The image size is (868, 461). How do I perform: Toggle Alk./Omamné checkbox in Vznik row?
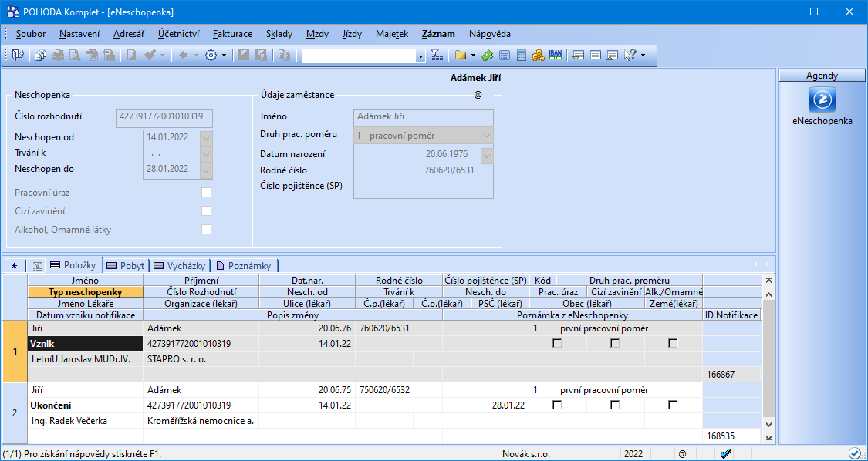(673, 344)
